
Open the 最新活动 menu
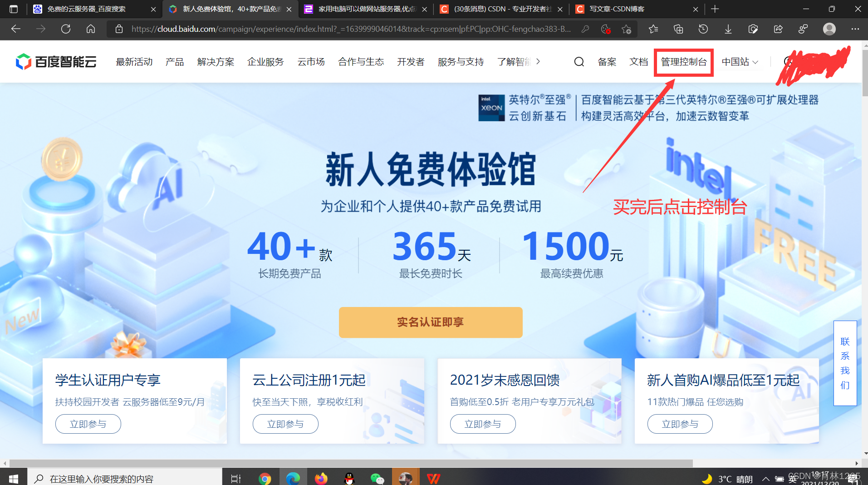point(134,62)
